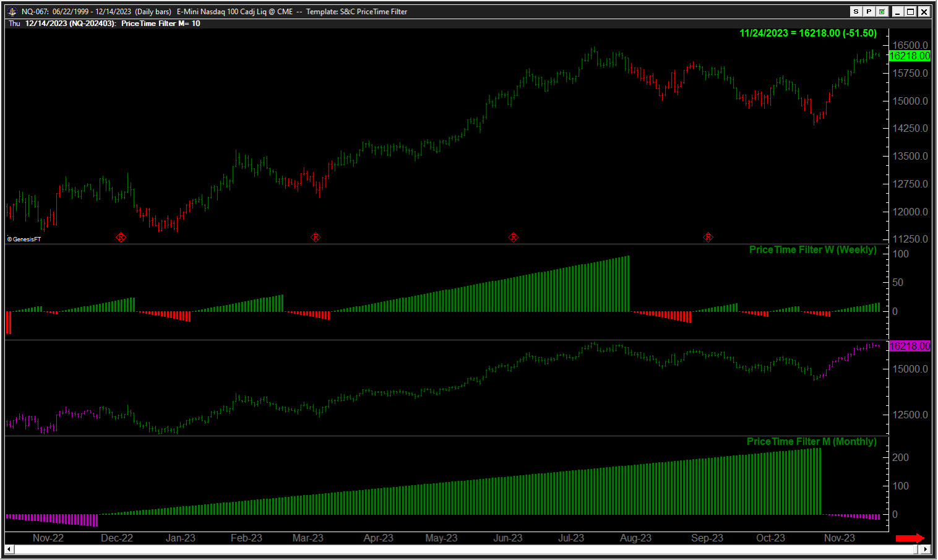
Task: Click the 200 label on the monthly filter axis
Action: coord(900,457)
